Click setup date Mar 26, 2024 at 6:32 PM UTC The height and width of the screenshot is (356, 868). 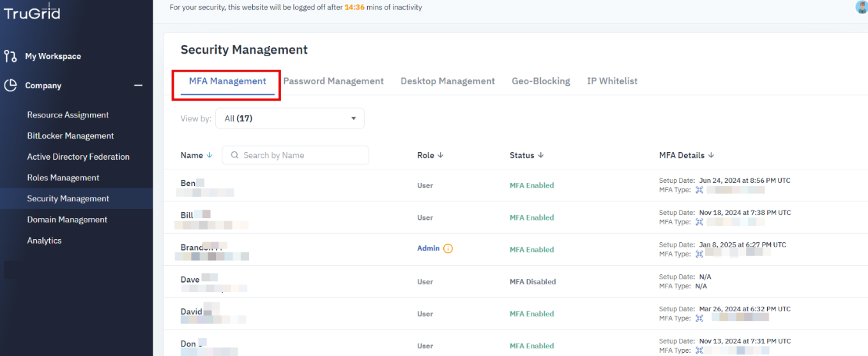(x=745, y=309)
